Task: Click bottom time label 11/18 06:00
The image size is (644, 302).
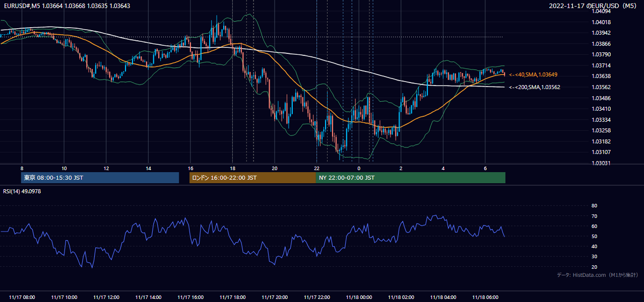Action: 485,297
